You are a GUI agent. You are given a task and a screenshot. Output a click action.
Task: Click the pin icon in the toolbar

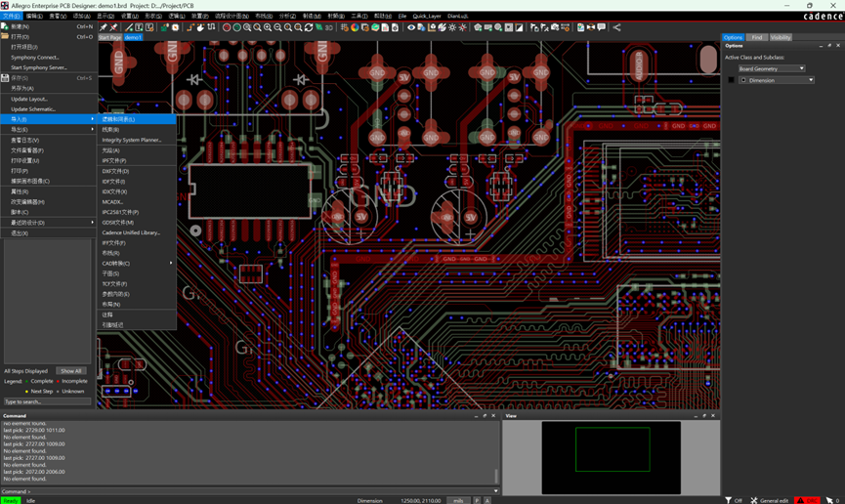[104, 27]
